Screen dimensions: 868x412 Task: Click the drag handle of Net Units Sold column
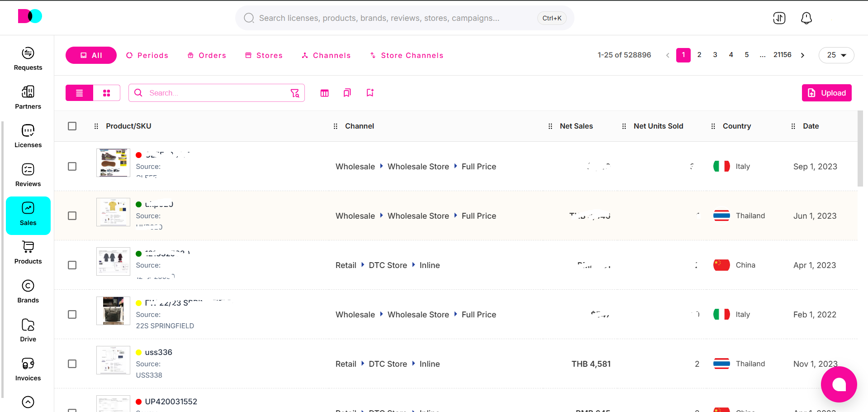pos(624,126)
